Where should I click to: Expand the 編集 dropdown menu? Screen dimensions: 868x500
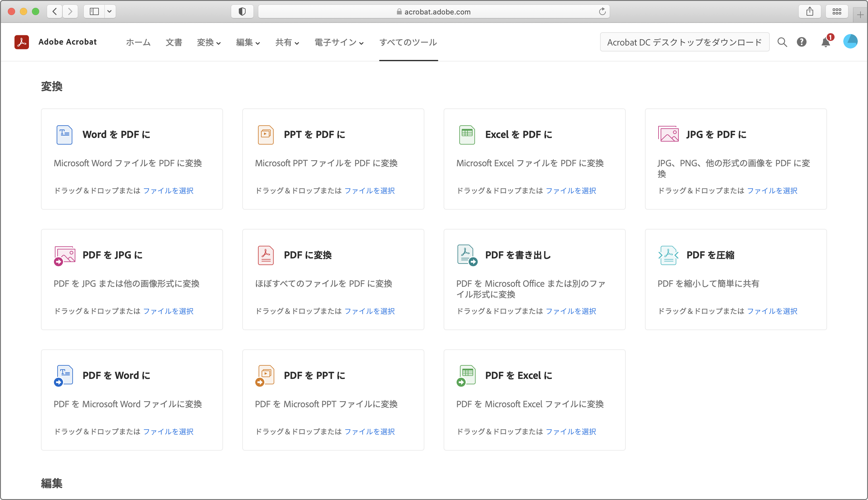pyautogui.click(x=248, y=42)
